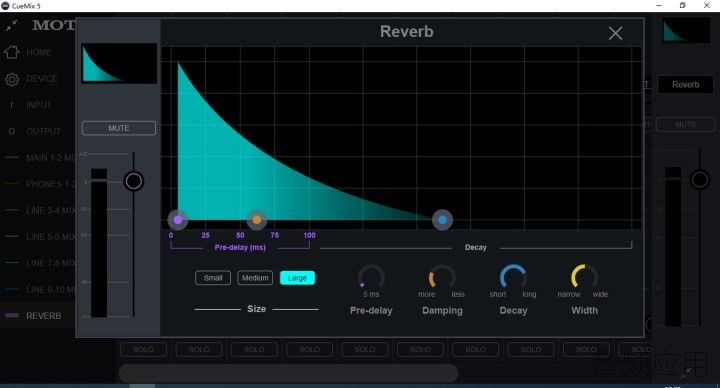
Task: Click the purple pre-delay handle on the graph
Action: coord(178,220)
